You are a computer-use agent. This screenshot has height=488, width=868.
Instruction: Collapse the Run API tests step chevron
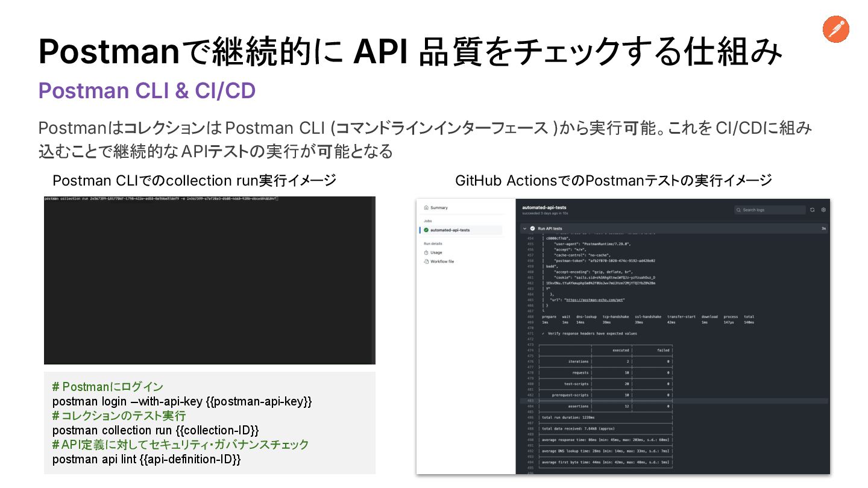click(524, 228)
